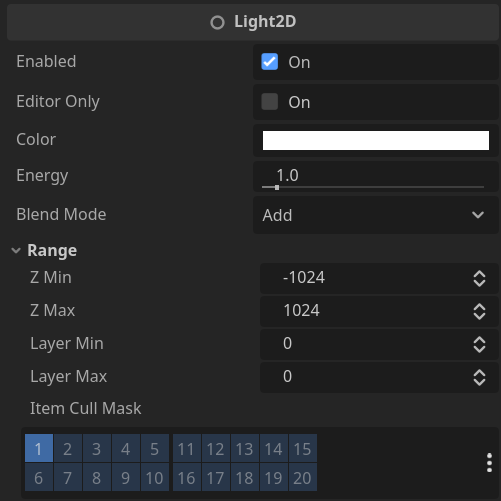The width and height of the screenshot is (501, 501).
Task: Click the Layer Max stepper arrows
Action: click(479, 378)
